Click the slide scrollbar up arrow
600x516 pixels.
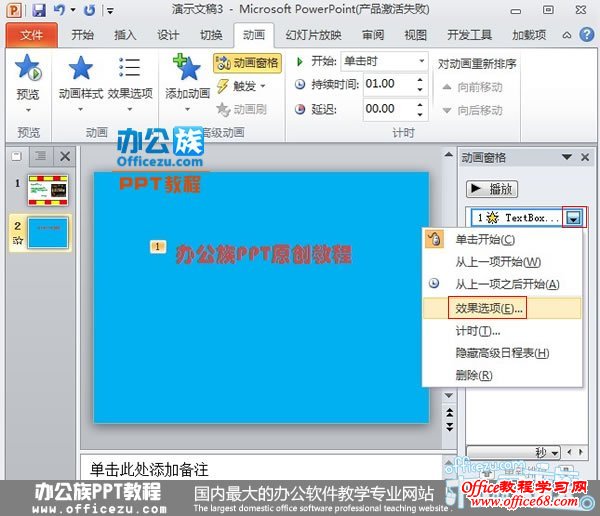tap(449, 155)
